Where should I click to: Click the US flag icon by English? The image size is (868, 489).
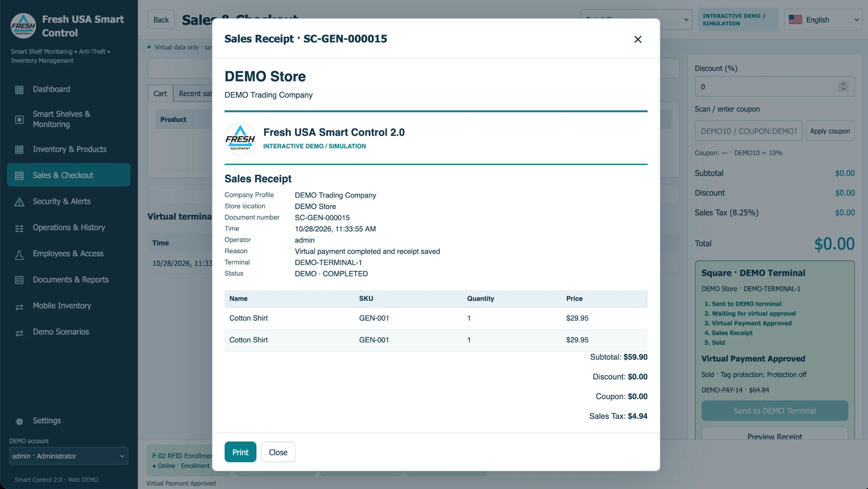(796, 20)
